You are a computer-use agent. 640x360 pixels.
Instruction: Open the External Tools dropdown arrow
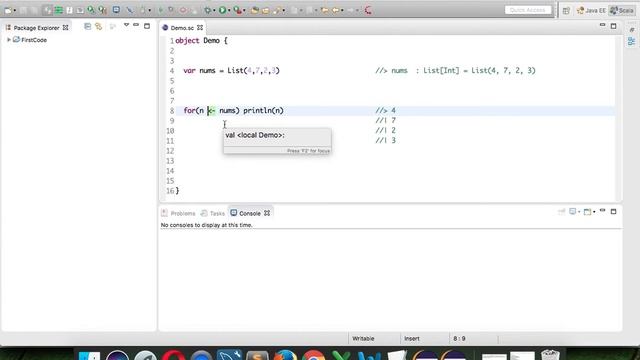(x=244, y=10)
